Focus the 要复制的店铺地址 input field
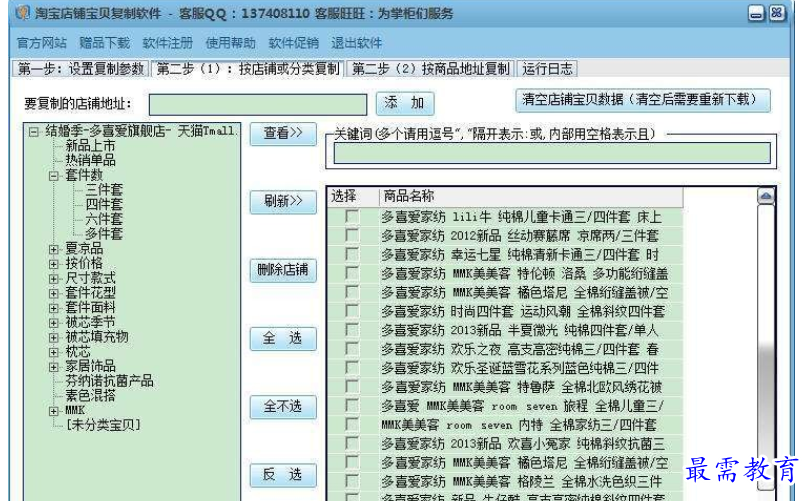 pos(258,105)
